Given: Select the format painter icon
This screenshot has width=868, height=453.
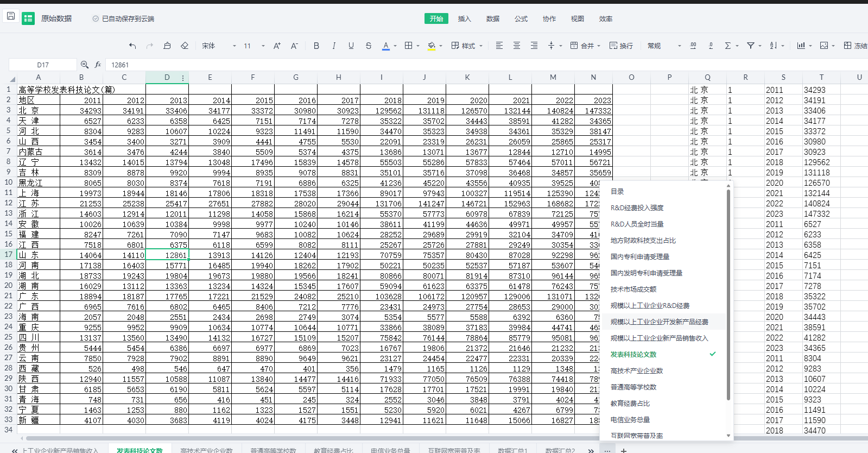Looking at the screenshot, I should [167, 46].
